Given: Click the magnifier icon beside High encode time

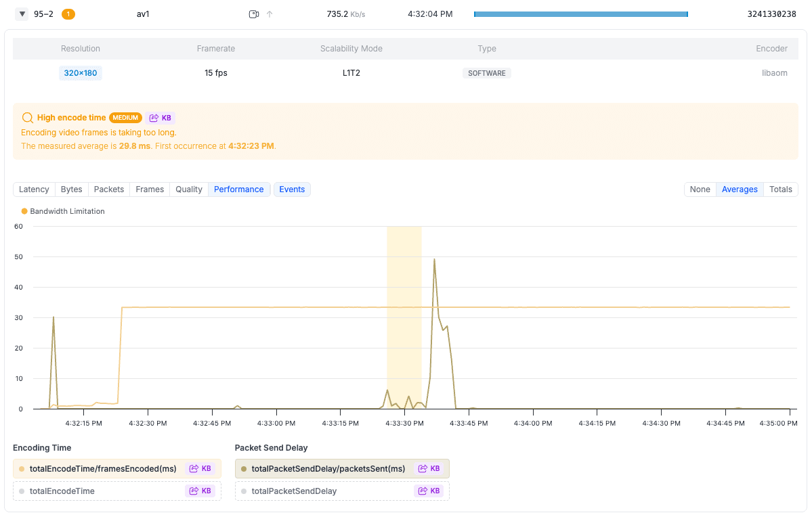Looking at the screenshot, I should point(28,118).
